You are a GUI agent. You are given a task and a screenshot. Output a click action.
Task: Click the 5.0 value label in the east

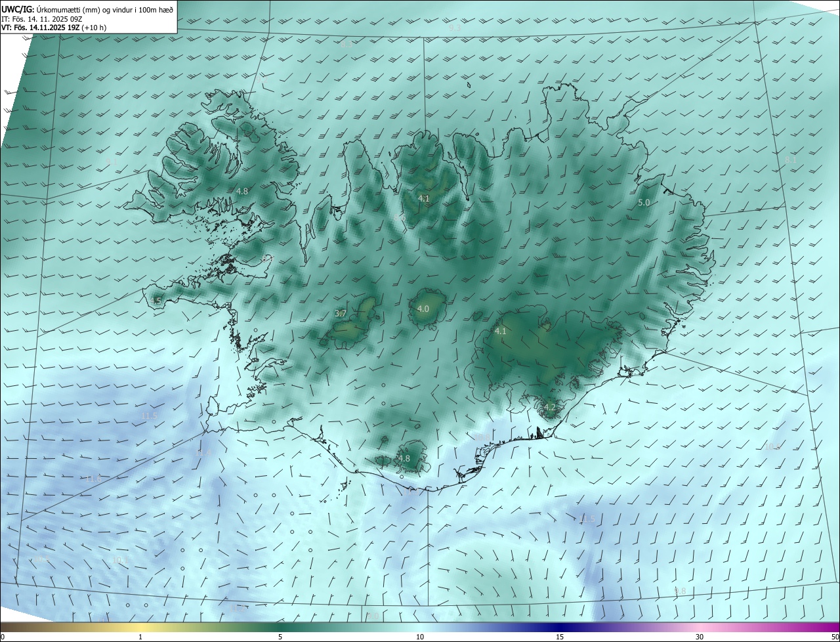pos(644,203)
